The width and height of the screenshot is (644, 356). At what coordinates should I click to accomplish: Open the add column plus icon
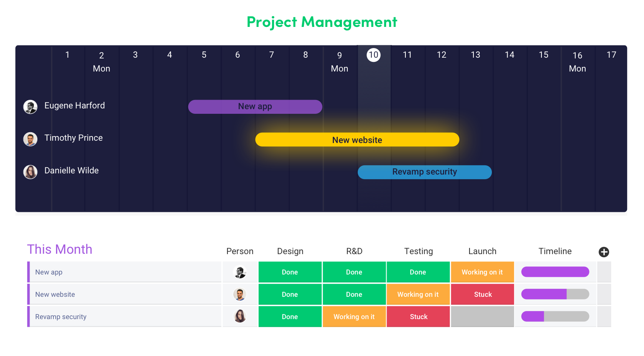[x=604, y=252]
